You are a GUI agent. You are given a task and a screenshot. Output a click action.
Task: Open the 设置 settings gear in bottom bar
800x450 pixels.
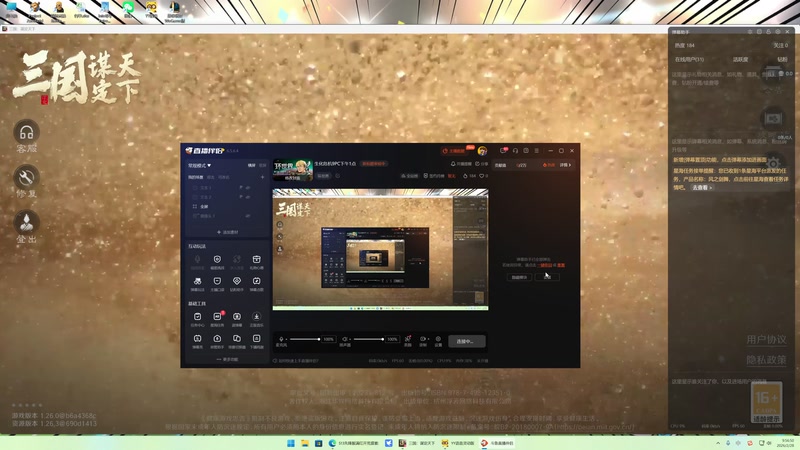(438, 339)
